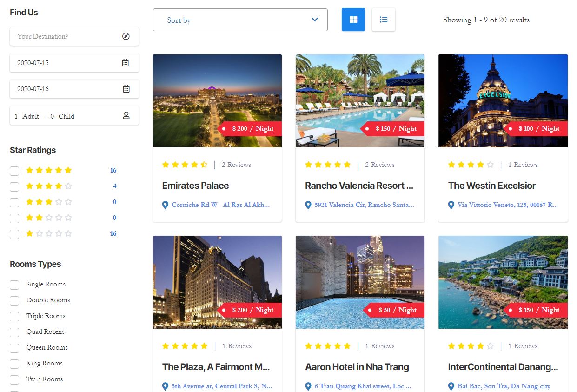
Task: Click the star rating of Aaron Hotel
Action: (x=328, y=346)
